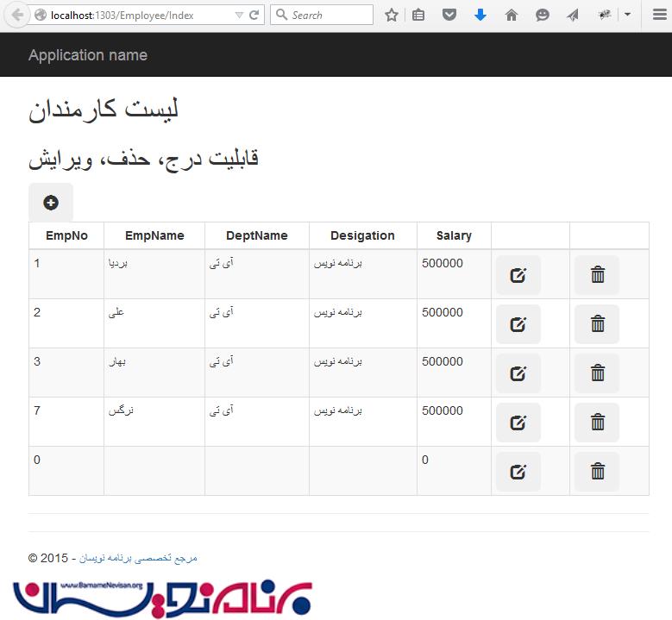672x620 pixels.
Task: Open the Firefox hamburger menu
Action: (x=659, y=15)
